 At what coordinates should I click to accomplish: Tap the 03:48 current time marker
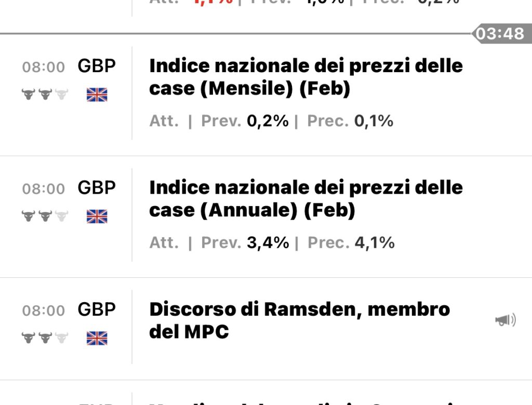501,34
